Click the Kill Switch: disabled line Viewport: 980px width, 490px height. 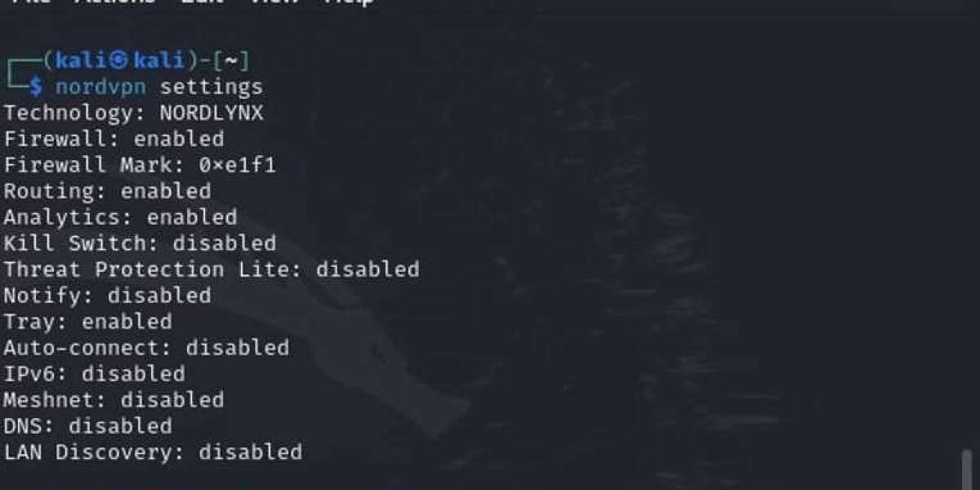[140, 243]
